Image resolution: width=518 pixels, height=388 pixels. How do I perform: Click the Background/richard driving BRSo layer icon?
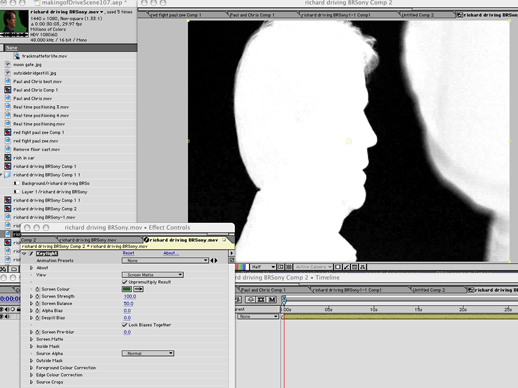(x=16, y=183)
